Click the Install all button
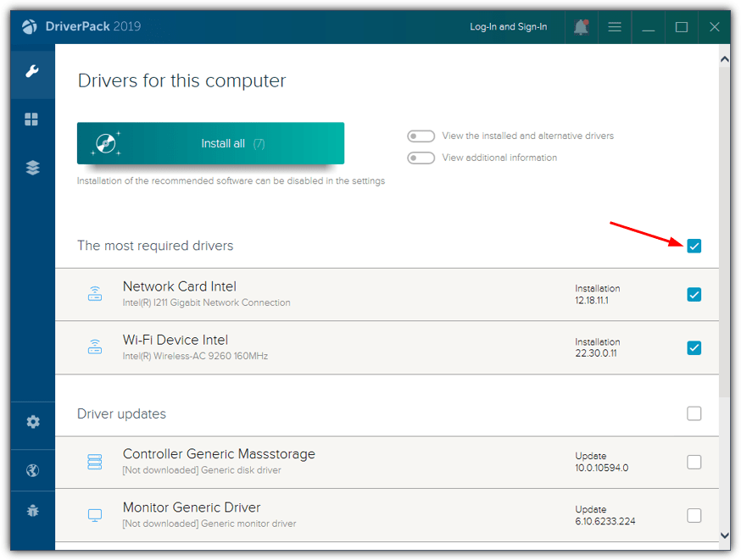Image resolution: width=741 pixels, height=560 pixels. click(210, 143)
